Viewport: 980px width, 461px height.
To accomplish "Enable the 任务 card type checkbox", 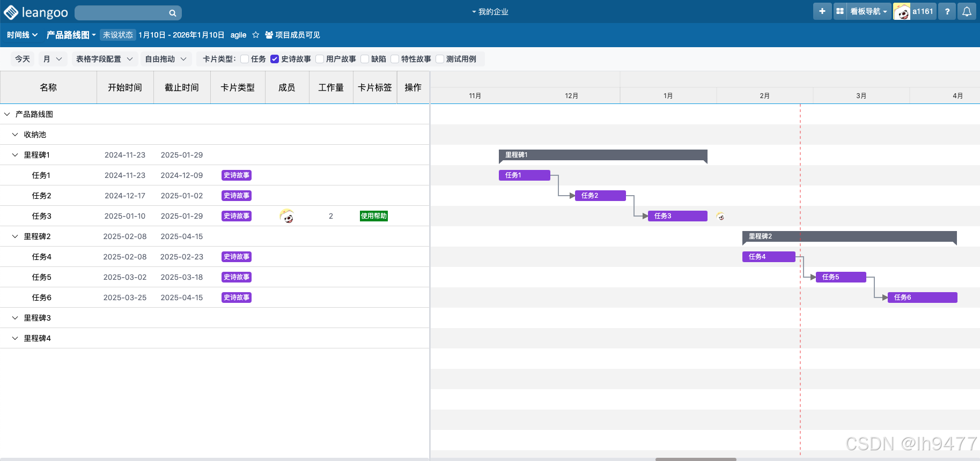I will [x=245, y=59].
